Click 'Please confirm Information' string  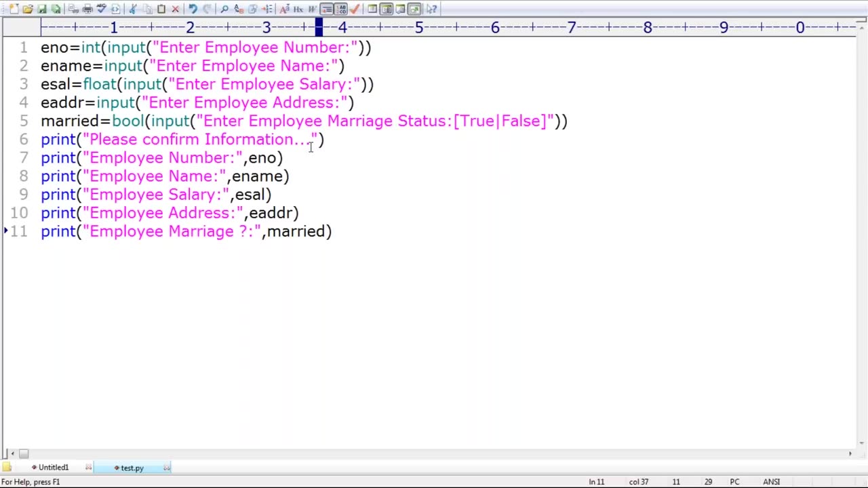click(x=200, y=139)
